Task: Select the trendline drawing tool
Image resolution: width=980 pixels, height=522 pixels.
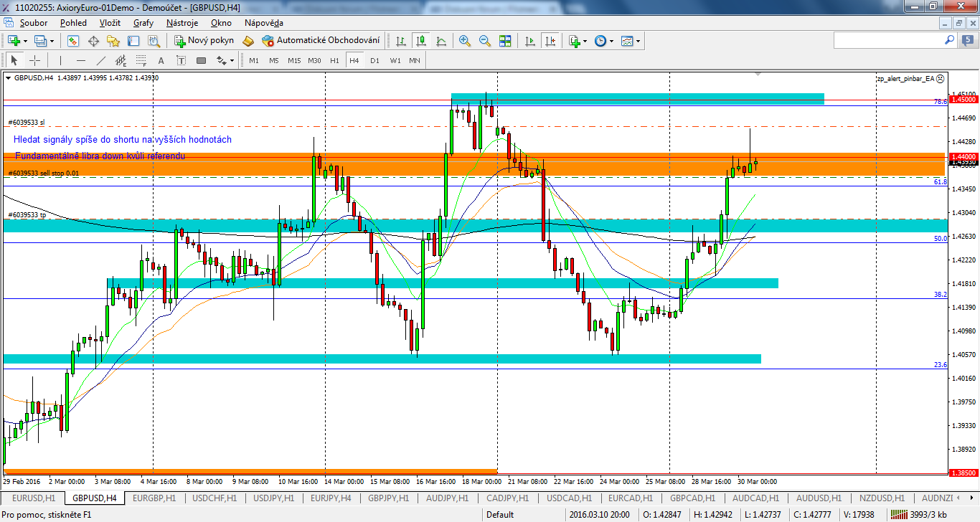Action: click(x=101, y=60)
